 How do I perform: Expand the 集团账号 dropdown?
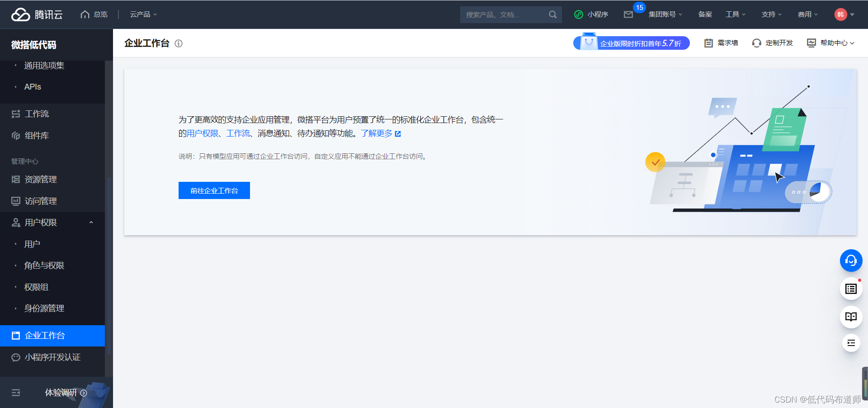[x=665, y=14]
